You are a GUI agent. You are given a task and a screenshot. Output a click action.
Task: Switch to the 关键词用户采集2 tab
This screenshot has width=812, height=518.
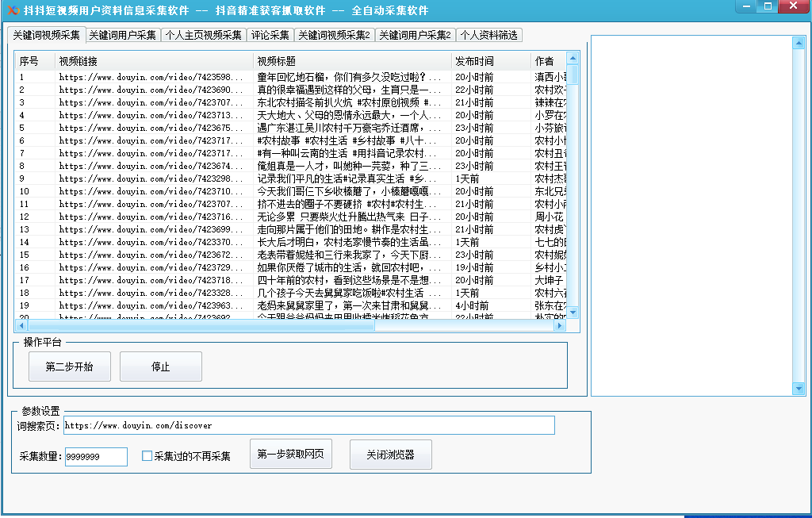click(x=416, y=35)
